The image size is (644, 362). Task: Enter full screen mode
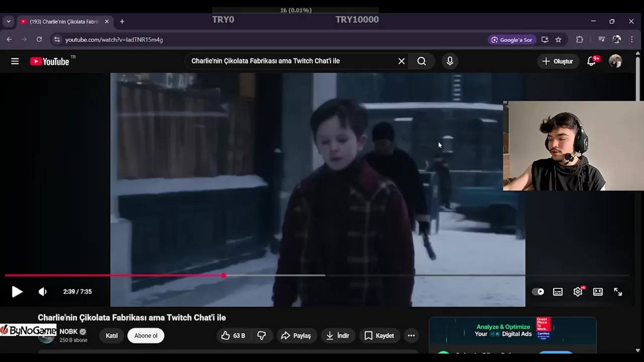pos(618,292)
